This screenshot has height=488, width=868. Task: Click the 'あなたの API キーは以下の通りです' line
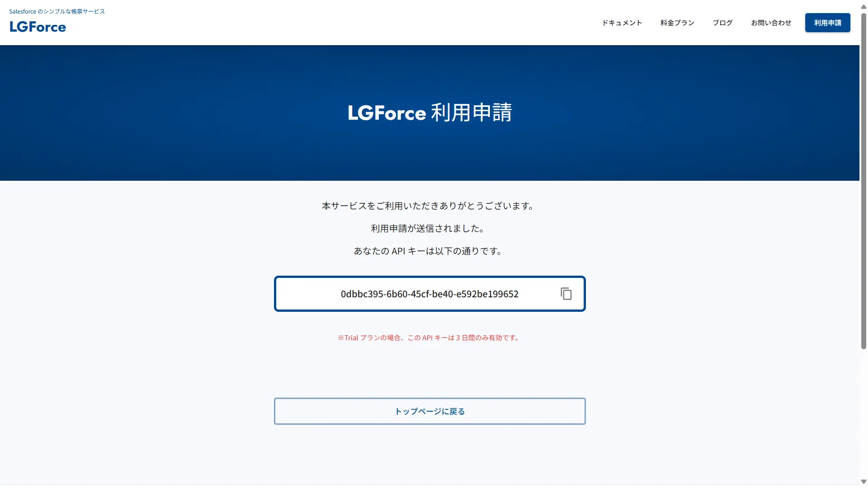(x=429, y=251)
